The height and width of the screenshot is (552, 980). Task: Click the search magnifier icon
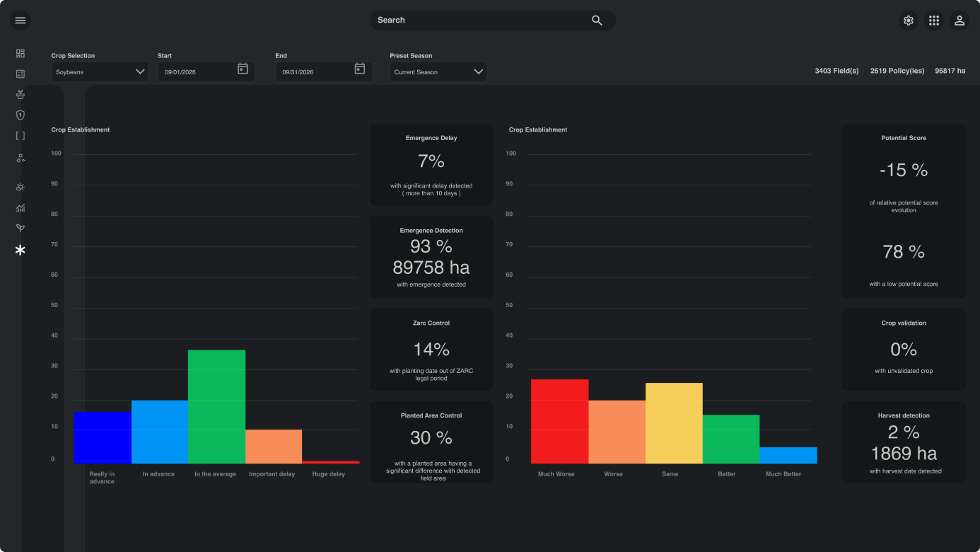click(x=597, y=21)
